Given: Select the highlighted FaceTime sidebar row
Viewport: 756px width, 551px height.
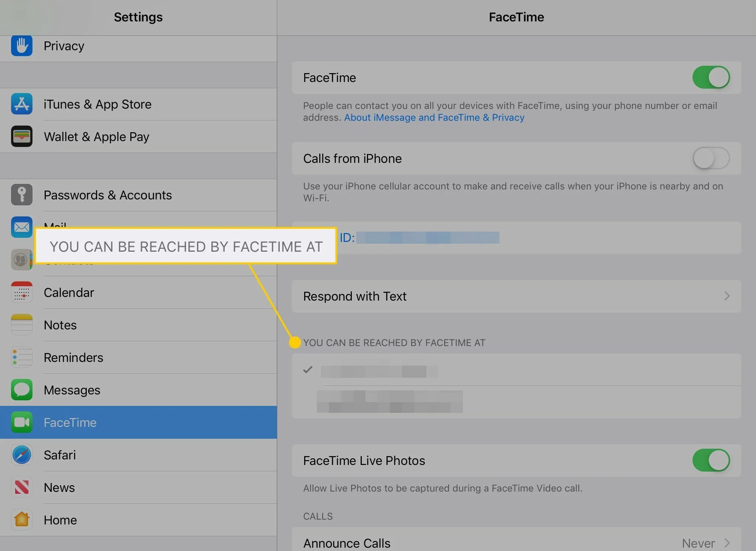Looking at the screenshot, I should [138, 422].
